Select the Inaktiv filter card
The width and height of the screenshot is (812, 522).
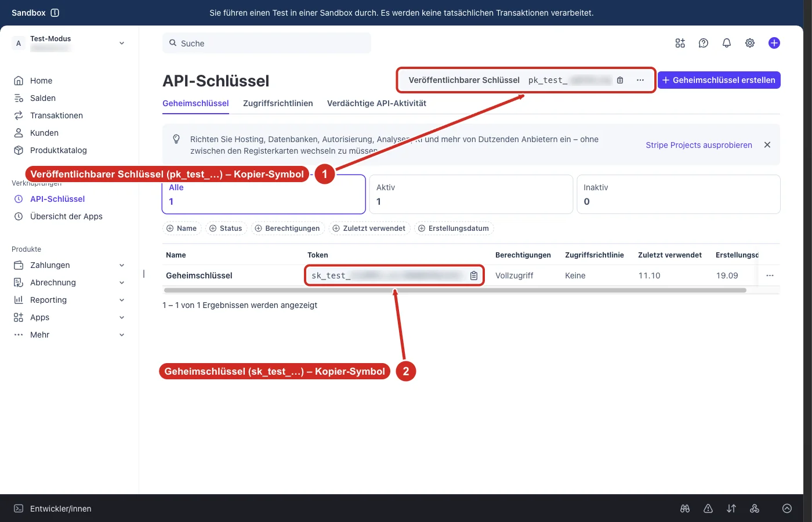coord(679,194)
